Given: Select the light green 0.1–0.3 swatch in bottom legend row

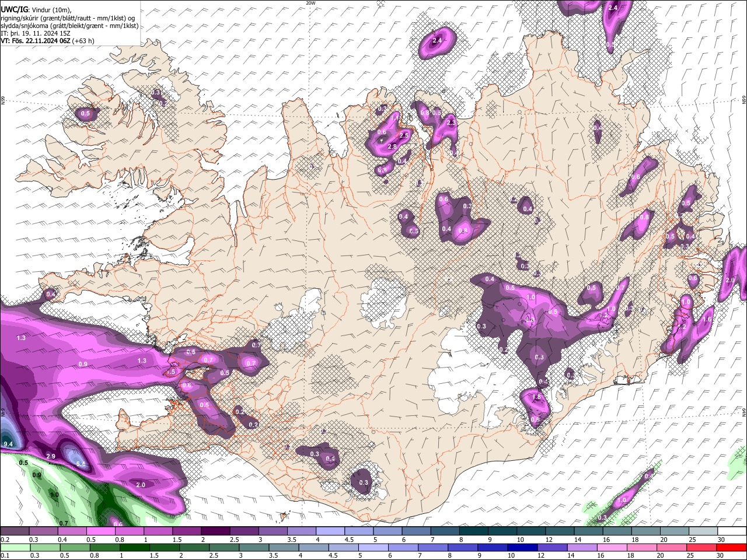Looking at the screenshot, I should pyautogui.click(x=15, y=547).
